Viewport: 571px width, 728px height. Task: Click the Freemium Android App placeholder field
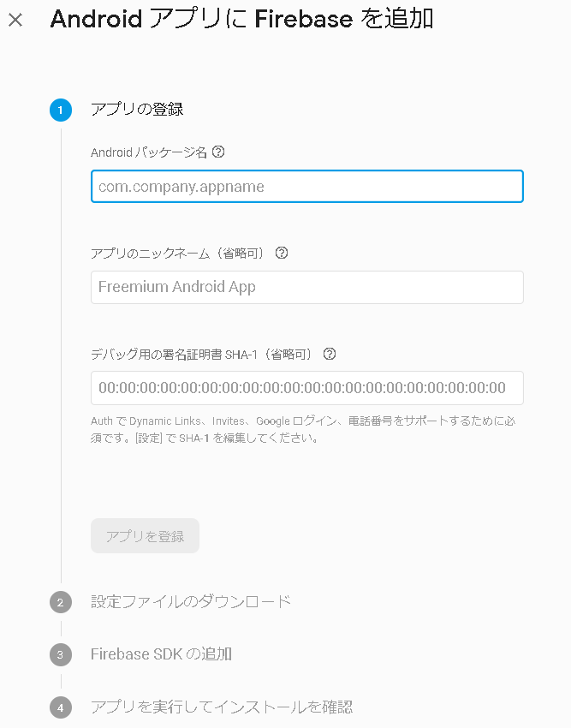pos(306,287)
